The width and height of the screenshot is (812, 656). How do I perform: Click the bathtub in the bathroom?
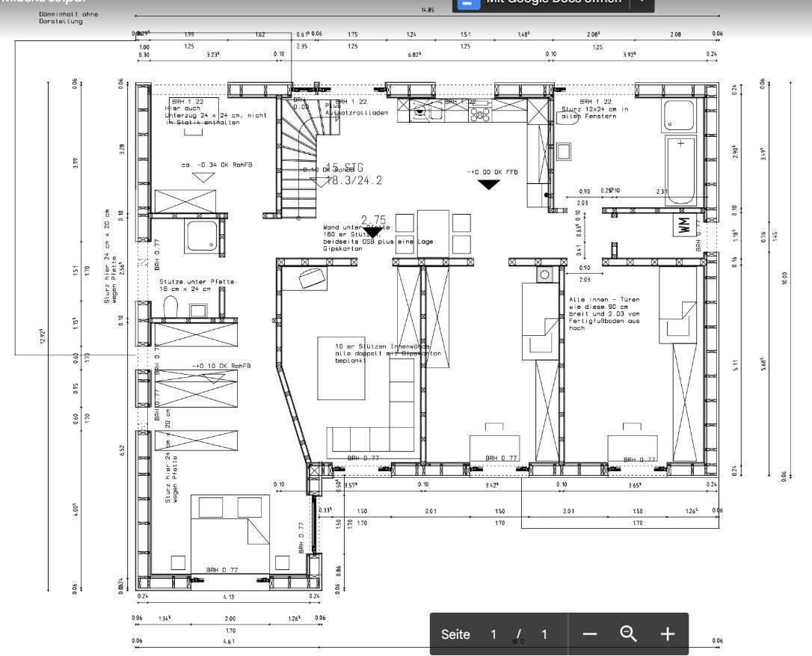(680, 169)
